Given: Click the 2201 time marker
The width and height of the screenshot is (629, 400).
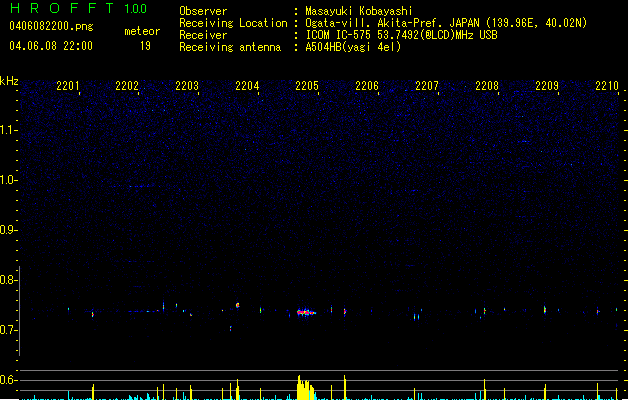Looking at the screenshot, I should 67,85.
